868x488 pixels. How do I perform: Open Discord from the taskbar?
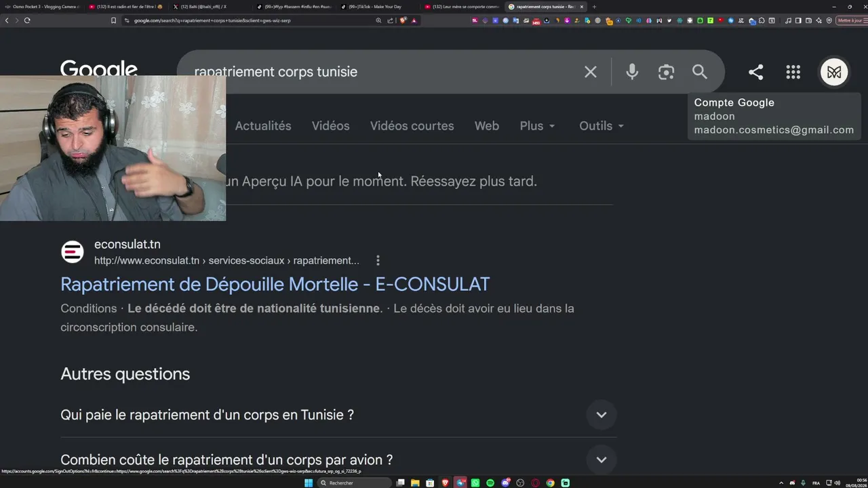pyautogui.click(x=505, y=483)
